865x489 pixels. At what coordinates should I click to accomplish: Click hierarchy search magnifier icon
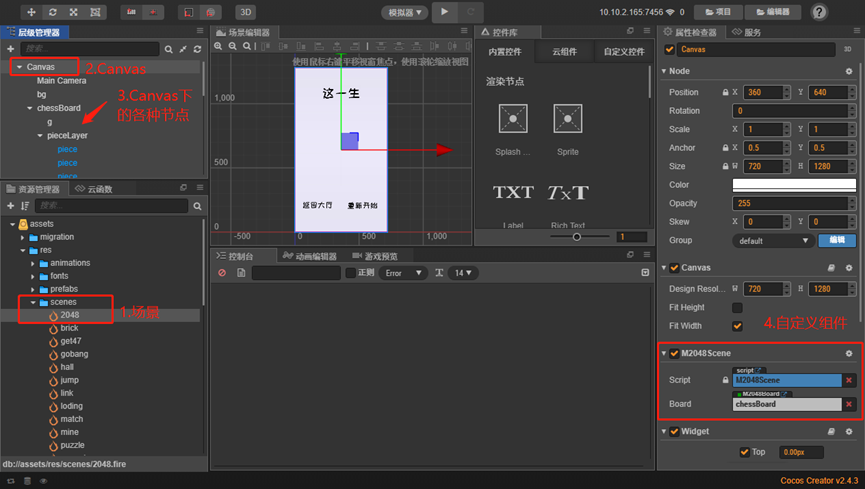point(168,49)
